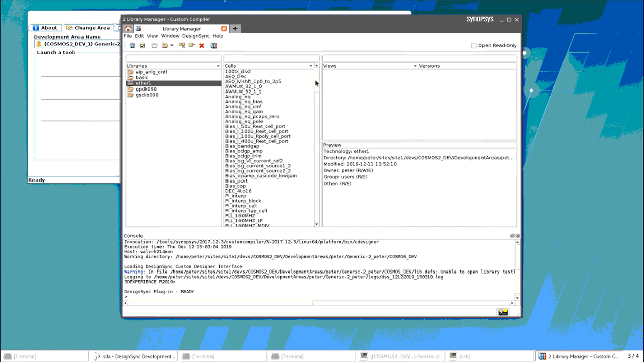This screenshot has width=644, height=362.
Task: Add a new tab with plus button
Action: (235, 29)
